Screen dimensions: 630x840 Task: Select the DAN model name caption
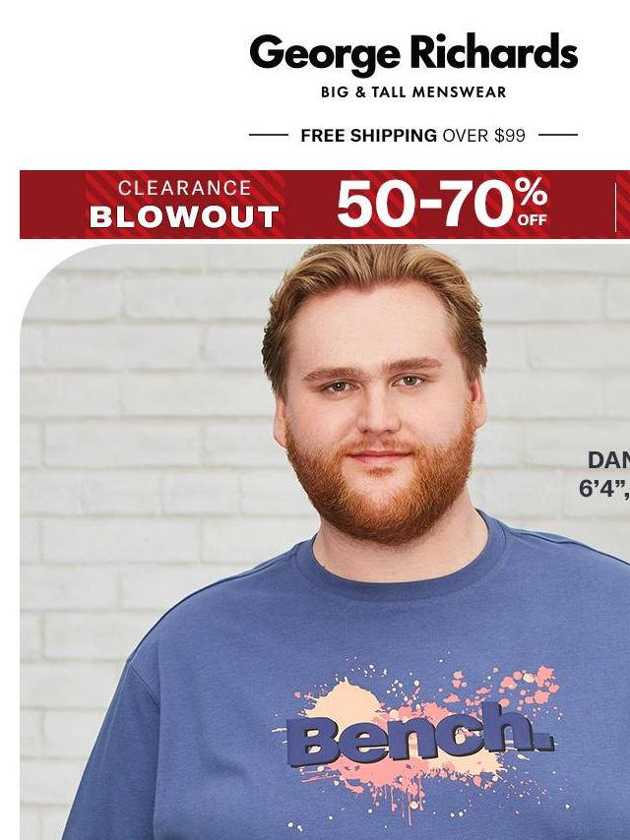[609, 460]
